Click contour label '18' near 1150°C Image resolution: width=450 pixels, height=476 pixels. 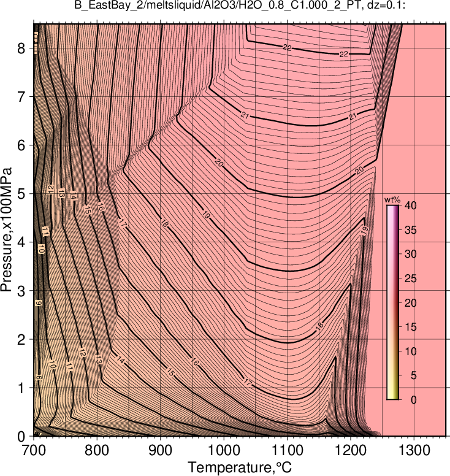click(319, 326)
